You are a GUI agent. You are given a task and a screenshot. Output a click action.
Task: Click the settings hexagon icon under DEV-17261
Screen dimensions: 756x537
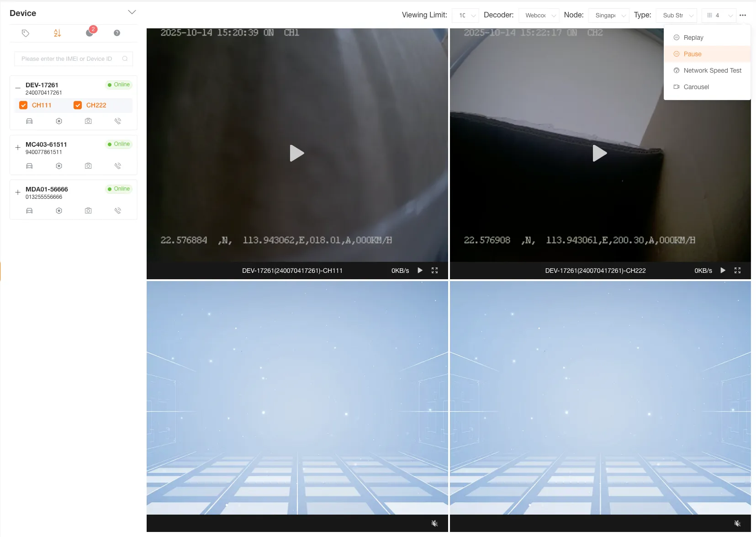(x=58, y=121)
